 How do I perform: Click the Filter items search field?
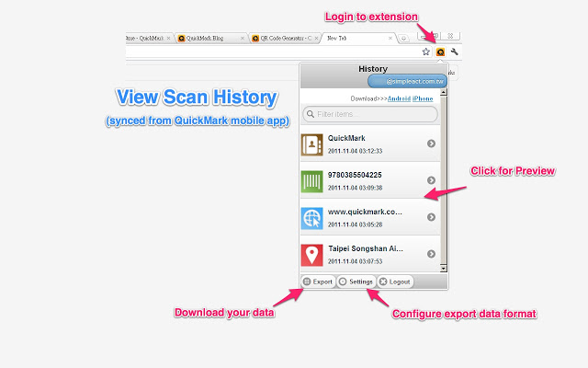pyautogui.click(x=370, y=114)
